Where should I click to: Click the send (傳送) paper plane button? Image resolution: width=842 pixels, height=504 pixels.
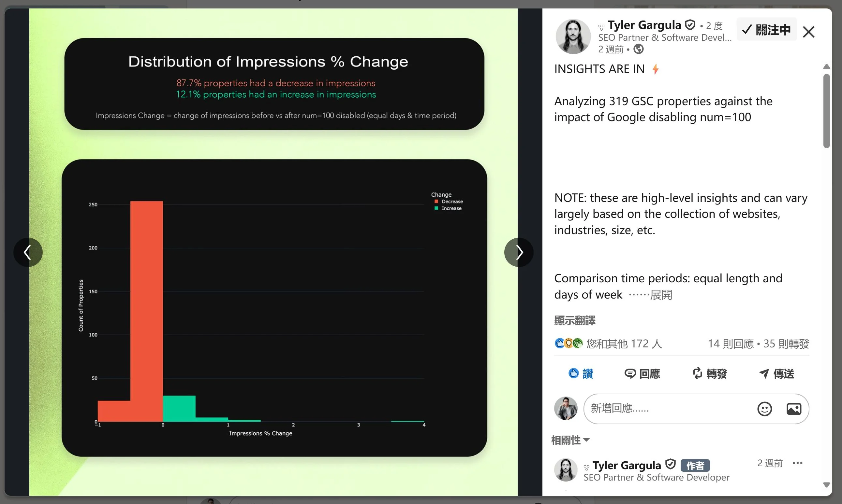click(776, 373)
